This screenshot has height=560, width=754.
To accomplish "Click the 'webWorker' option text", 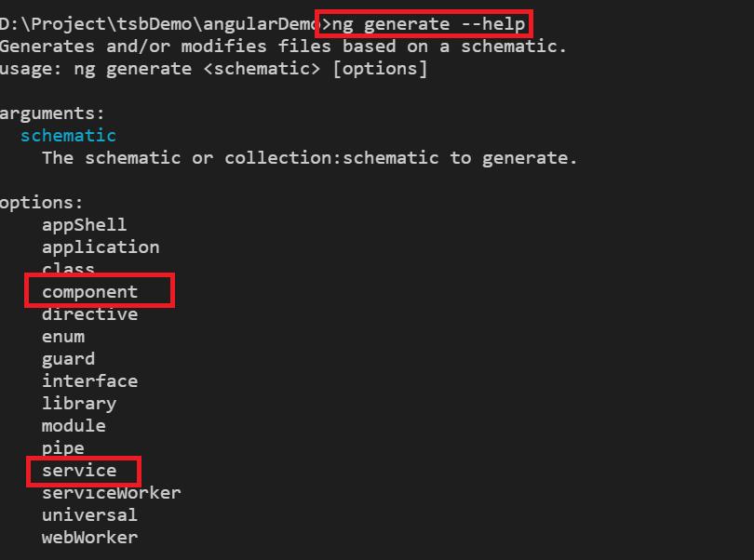I will click(x=90, y=537).
